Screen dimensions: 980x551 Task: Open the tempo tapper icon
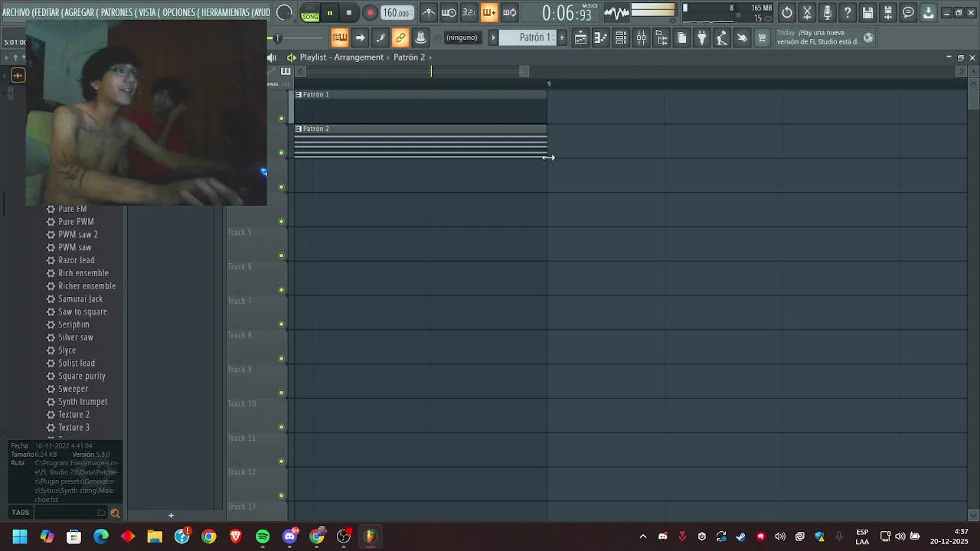click(x=722, y=37)
